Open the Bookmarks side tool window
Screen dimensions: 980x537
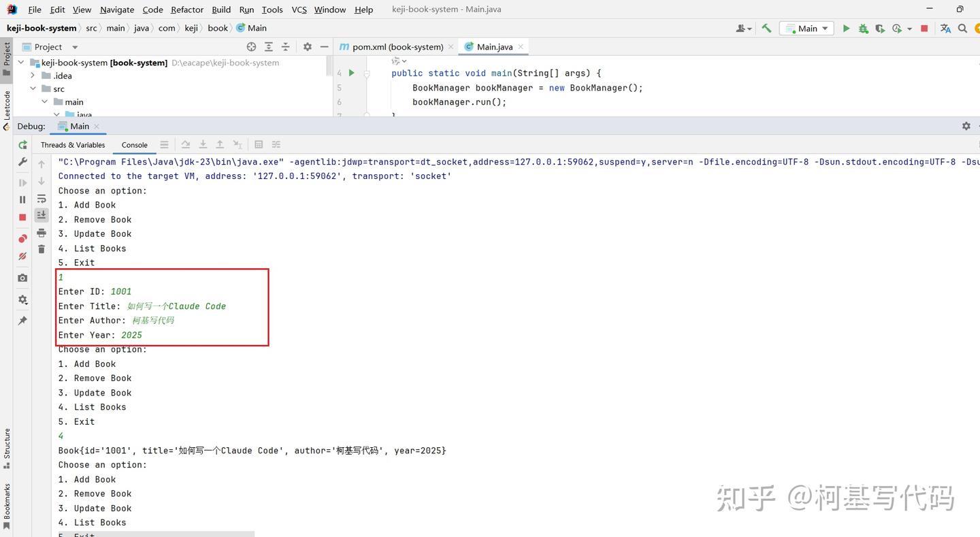pyautogui.click(x=7, y=506)
